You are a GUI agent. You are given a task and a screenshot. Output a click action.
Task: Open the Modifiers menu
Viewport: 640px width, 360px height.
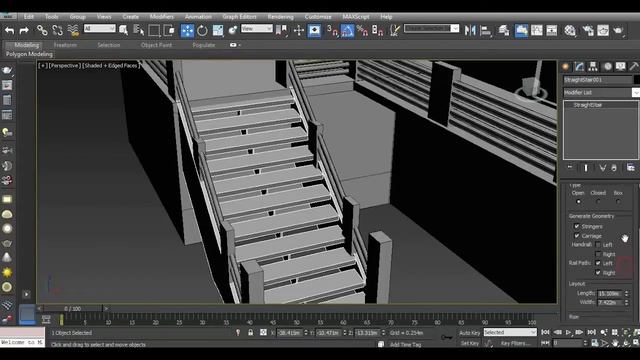click(162, 17)
